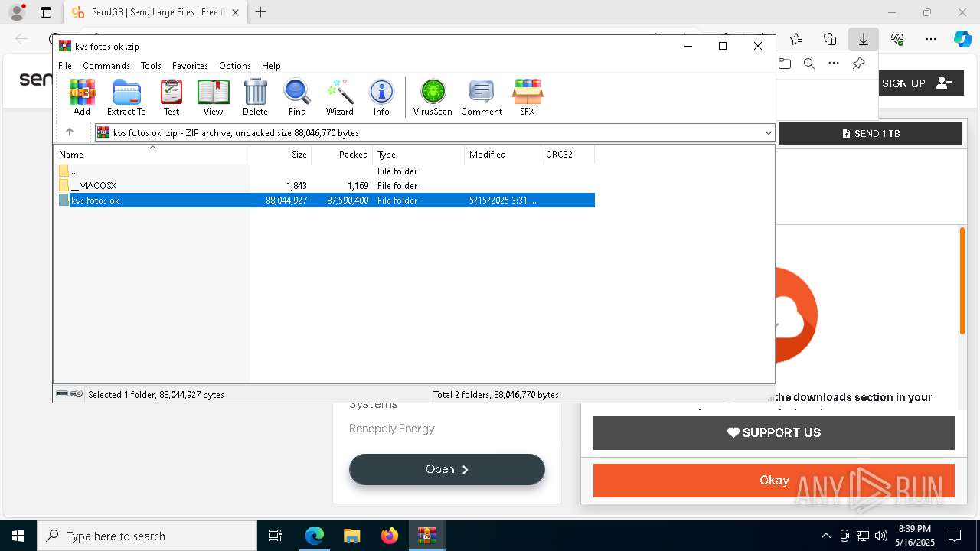
Task: Select the 'kvs fotos ok' folder
Action: 325,201
